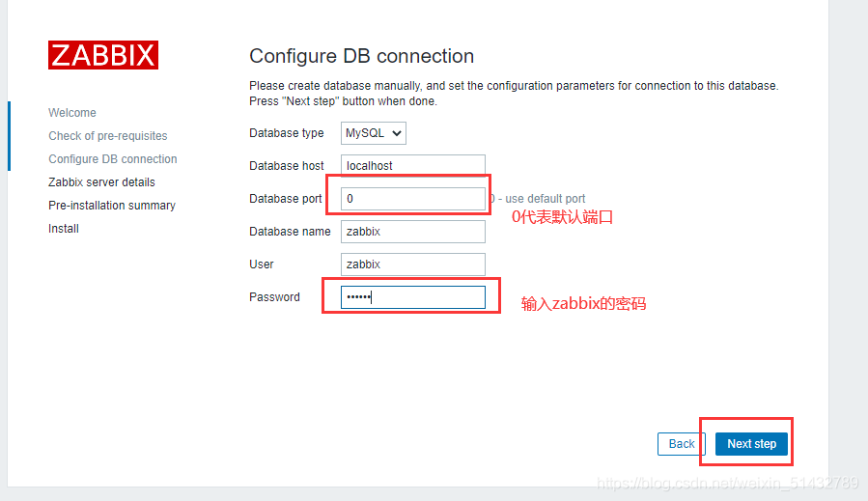The width and height of the screenshot is (868, 501).
Task: Click the User label
Action: [262, 264]
